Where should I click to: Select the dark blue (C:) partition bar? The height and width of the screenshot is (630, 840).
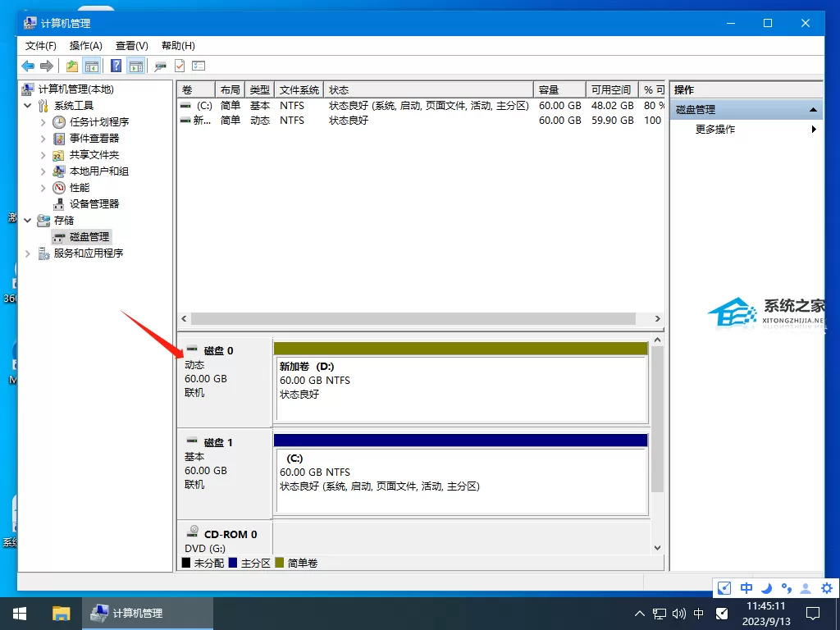461,441
